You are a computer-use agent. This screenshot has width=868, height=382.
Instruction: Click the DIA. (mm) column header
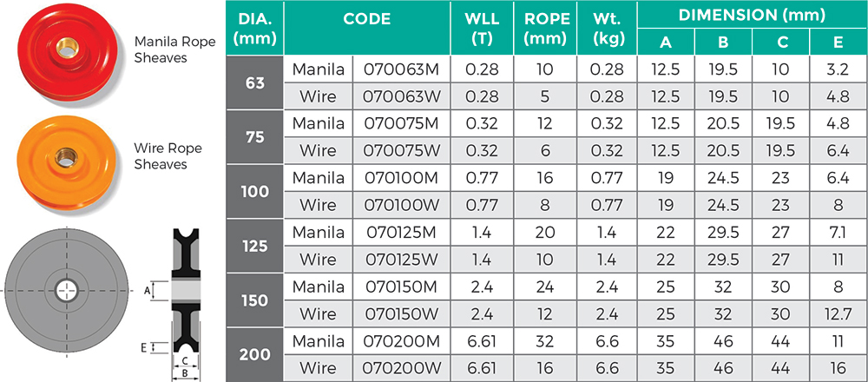click(254, 28)
